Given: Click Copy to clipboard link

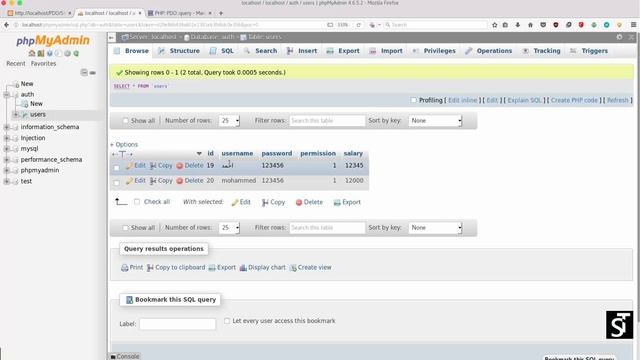Looking at the screenshot, I should coord(176,267).
